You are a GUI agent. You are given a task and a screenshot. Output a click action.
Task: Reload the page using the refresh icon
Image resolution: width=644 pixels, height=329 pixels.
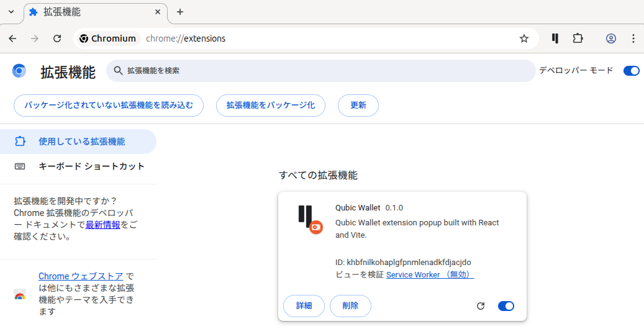[57, 38]
